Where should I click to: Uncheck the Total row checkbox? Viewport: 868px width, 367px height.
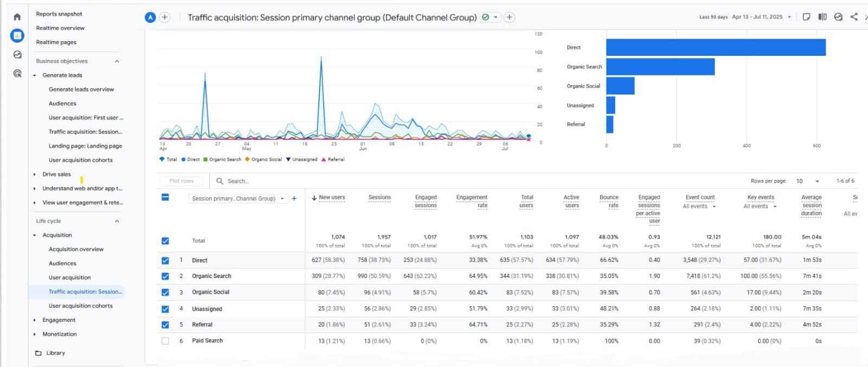tap(165, 241)
